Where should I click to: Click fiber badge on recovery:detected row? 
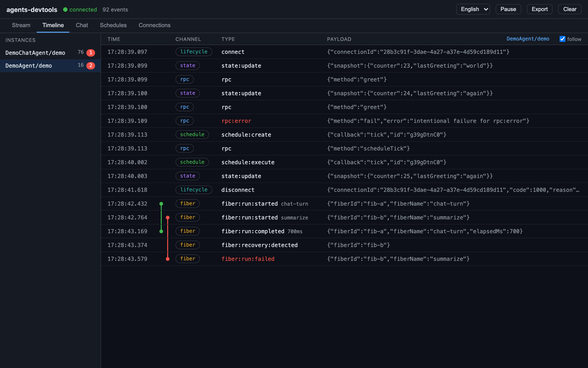(188, 245)
